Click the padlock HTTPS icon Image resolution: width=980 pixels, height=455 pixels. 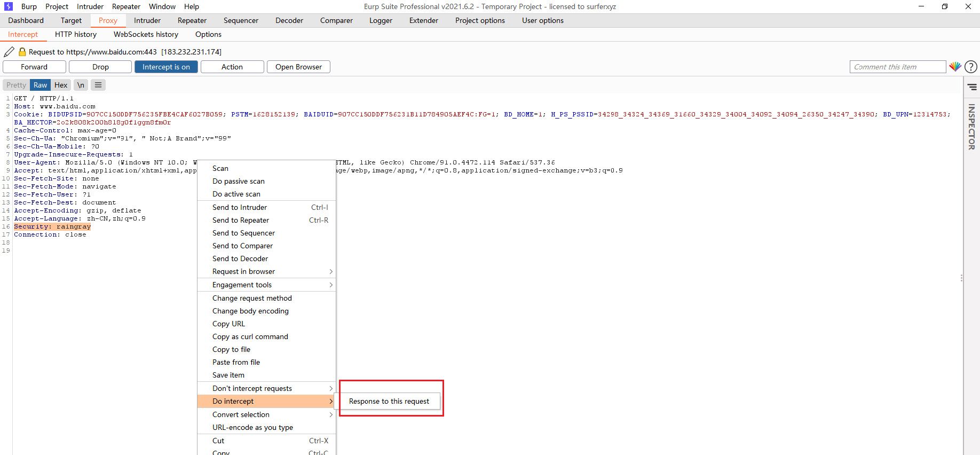click(x=22, y=52)
